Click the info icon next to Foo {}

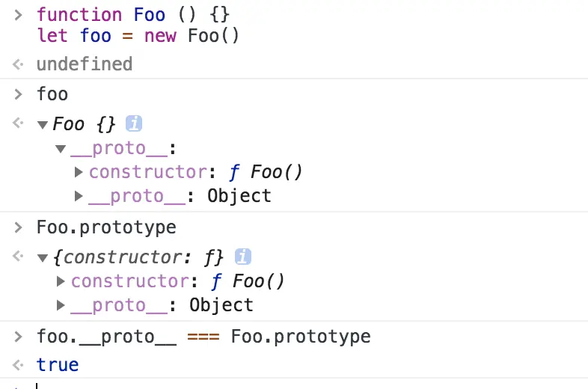click(134, 123)
